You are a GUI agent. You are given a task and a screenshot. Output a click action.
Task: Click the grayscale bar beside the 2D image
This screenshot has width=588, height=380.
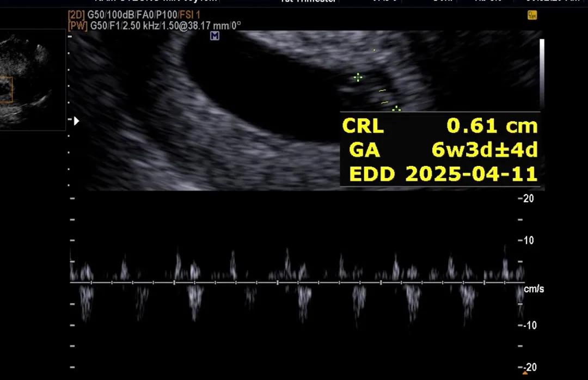point(542,73)
